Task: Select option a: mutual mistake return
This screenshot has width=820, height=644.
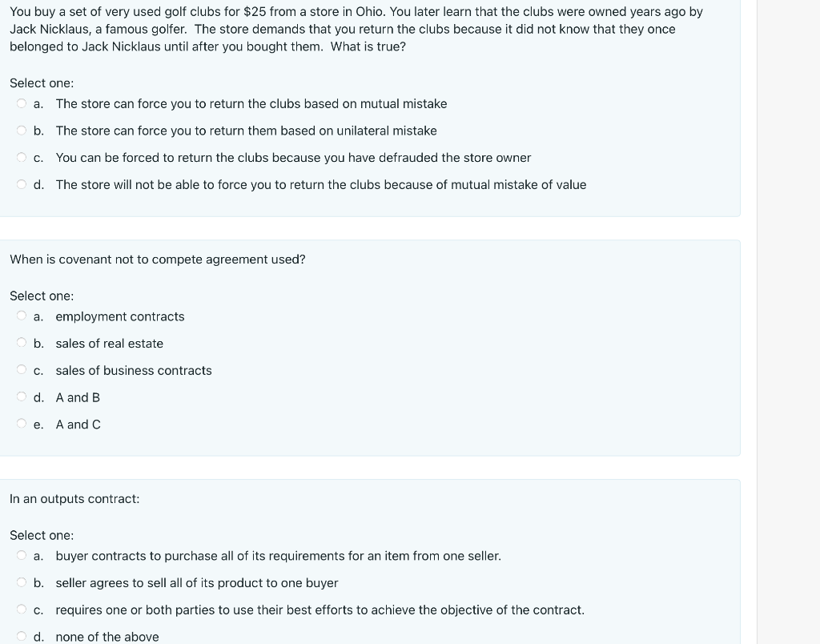Action: point(22,103)
